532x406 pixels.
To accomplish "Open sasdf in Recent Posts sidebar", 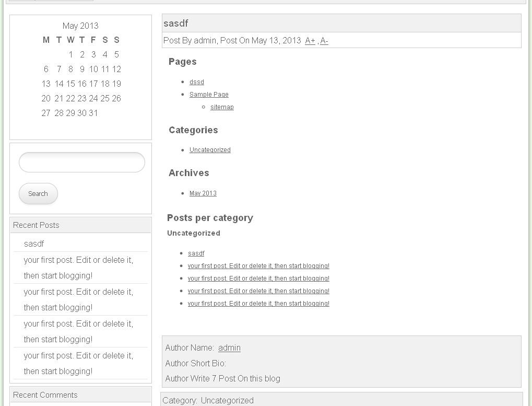I will coord(34,244).
